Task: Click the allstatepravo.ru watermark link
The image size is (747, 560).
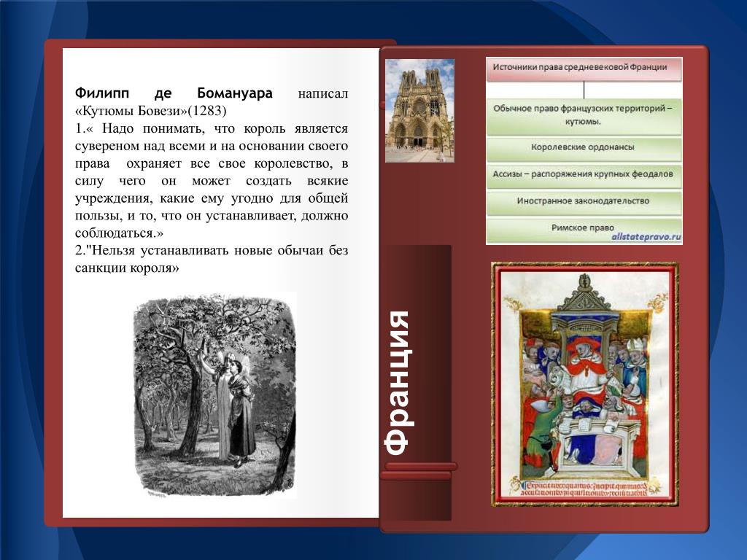Action: pyautogui.click(x=646, y=237)
